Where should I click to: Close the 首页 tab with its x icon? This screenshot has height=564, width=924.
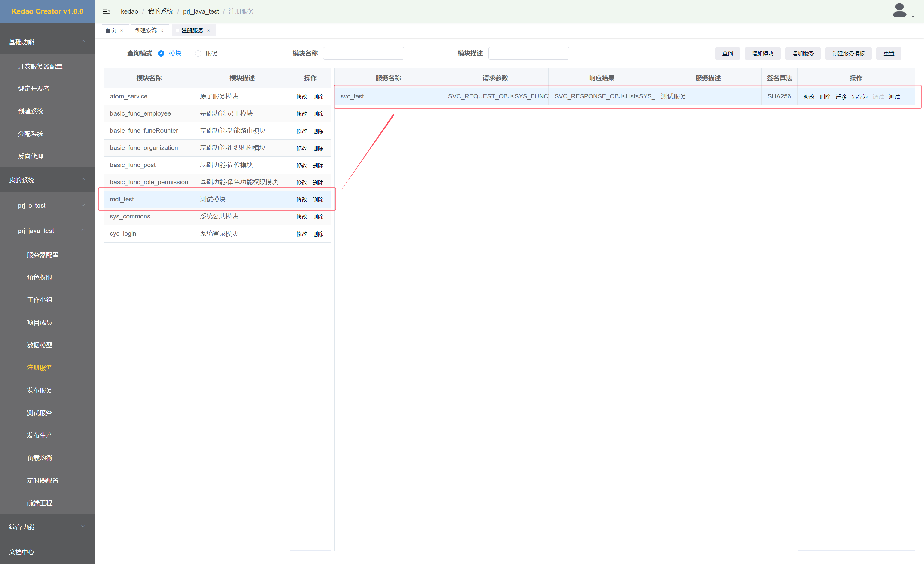[122, 31]
